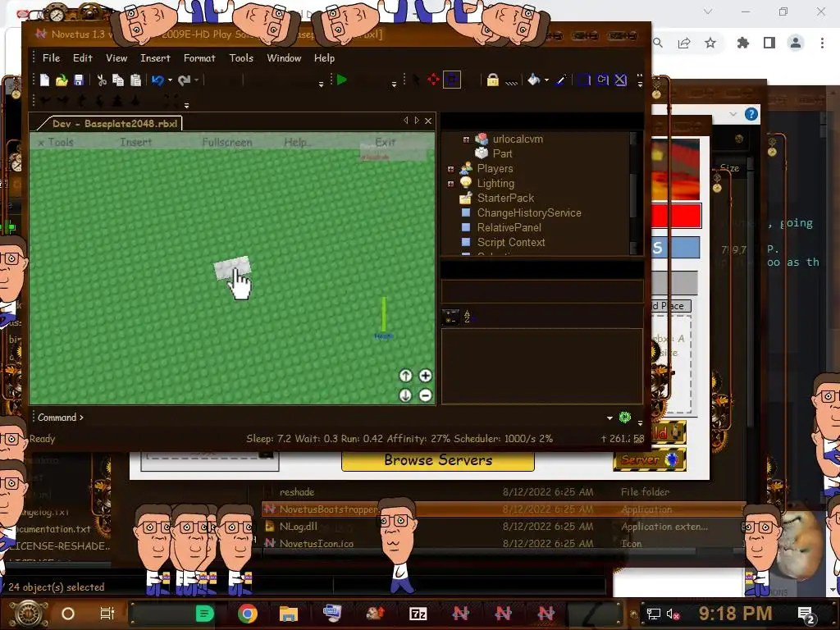Tilt camera up with the up-arrow button
840x630 pixels.
point(405,376)
